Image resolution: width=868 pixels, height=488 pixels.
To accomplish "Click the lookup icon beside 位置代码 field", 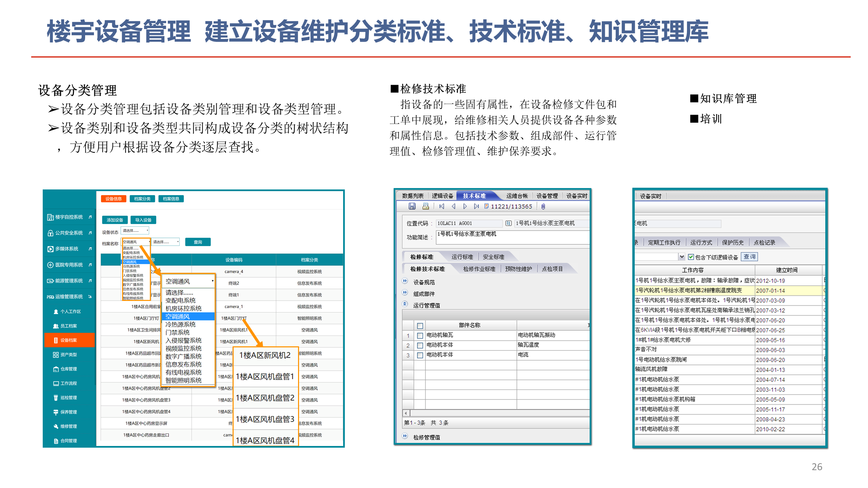I will pyautogui.click(x=508, y=223).
